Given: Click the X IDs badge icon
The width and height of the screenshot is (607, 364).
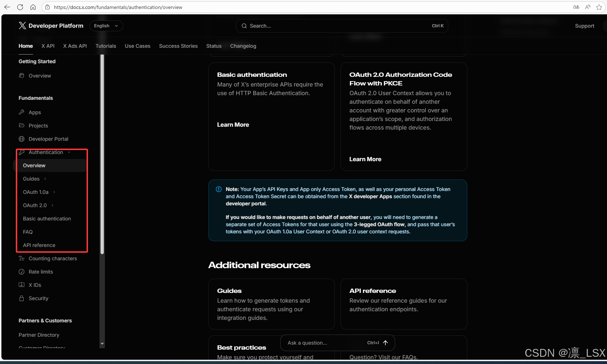Looking at the screenshot, I should (22, 285).
